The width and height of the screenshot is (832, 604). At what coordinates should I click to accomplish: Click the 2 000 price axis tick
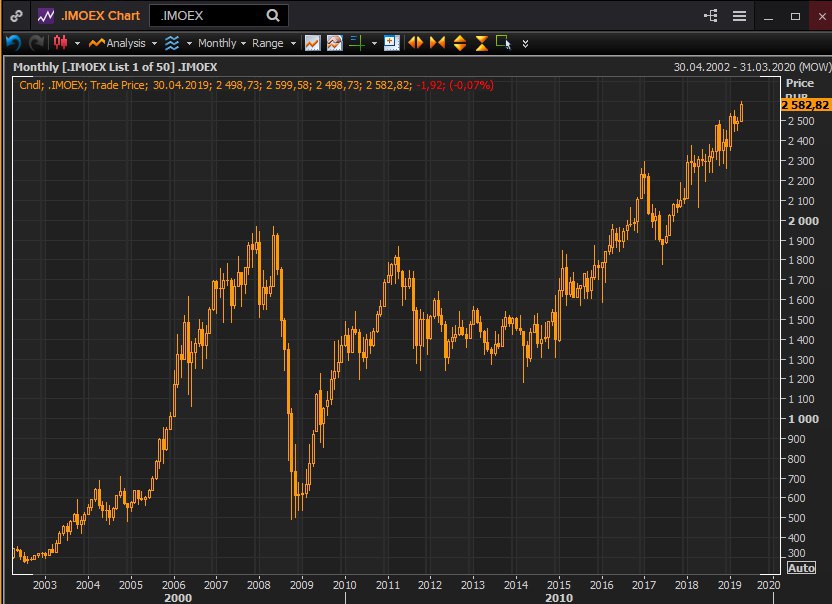click(x=803, y=221)
